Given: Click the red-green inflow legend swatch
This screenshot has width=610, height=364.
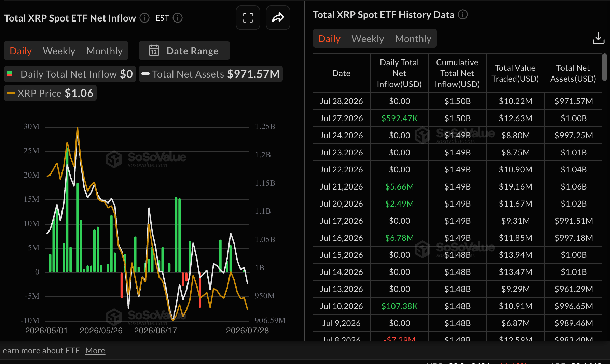Looking at the screenshot, I should 10,74.
